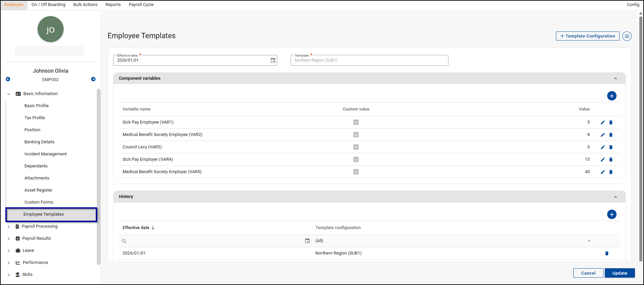Expand the Payroll Processing tree node
This screenshot has width=644, height=285.
(9, 226)
